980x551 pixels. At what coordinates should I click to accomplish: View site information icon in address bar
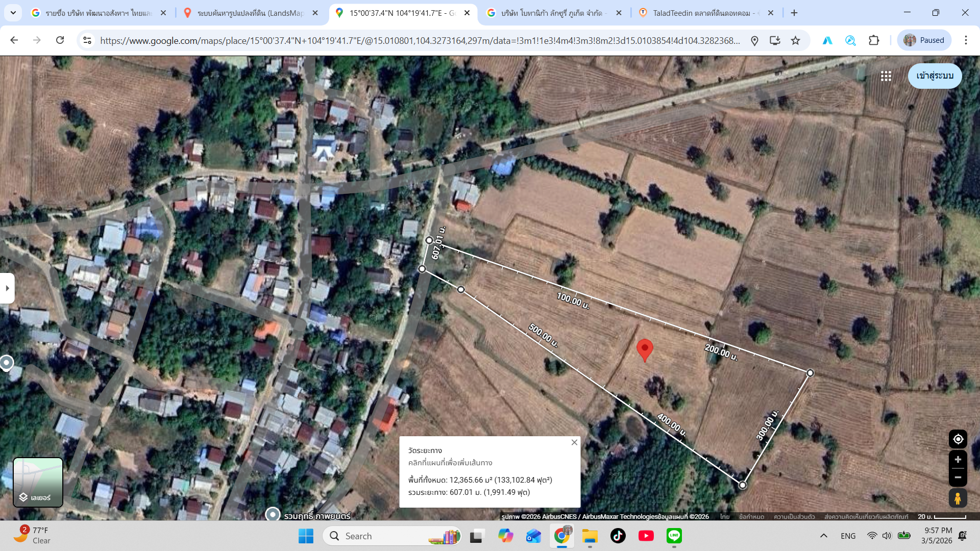(87, 40)
